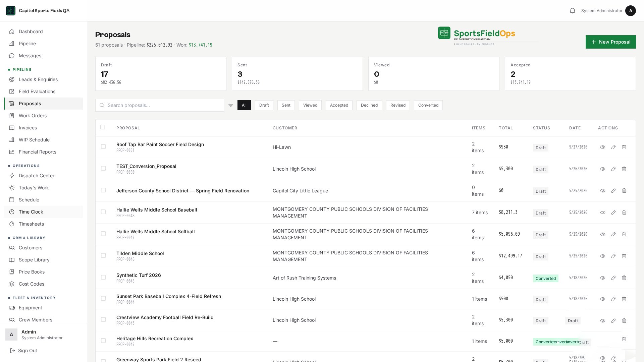The height and width of the screenshot is (362, 644).
Task: Filter by Declined proposals
Action: [x=369, y=105]
